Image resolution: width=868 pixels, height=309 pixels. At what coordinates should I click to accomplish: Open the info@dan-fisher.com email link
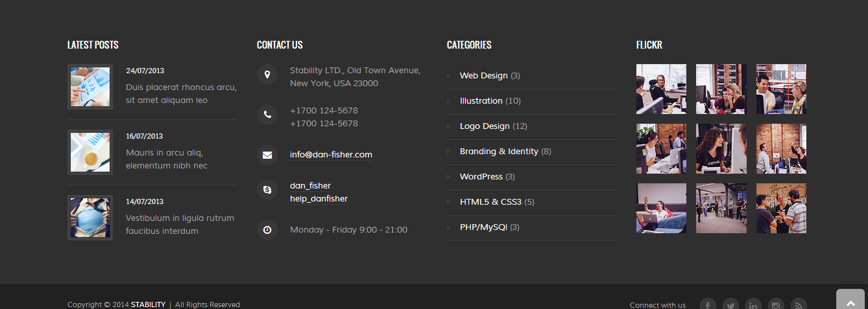coord(331,155)
